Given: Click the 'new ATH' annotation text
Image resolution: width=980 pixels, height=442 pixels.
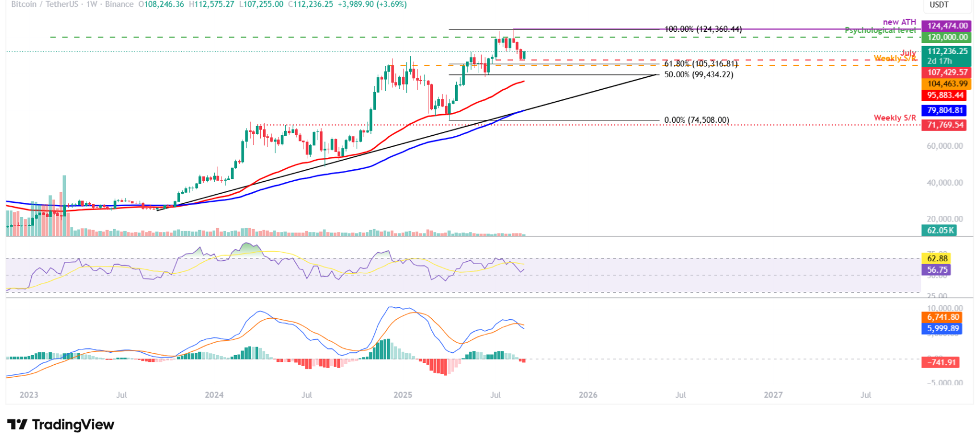Looking at the screenshot, I should click(899, 22).
